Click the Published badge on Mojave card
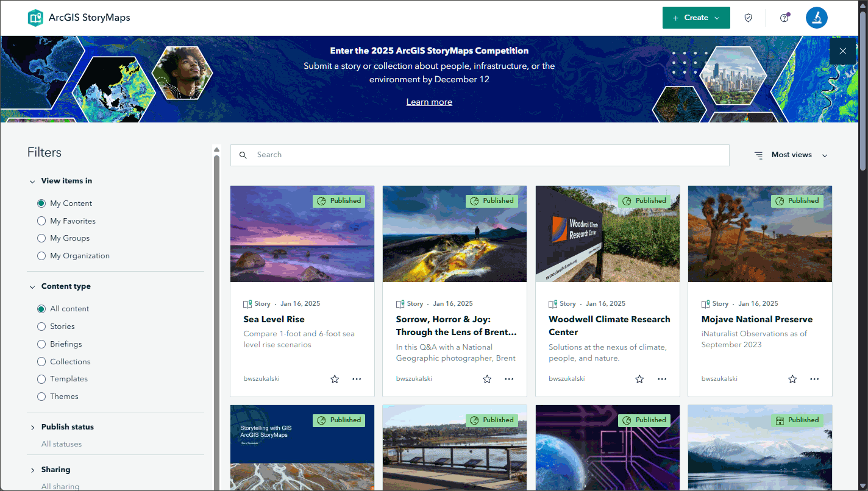This screenshot has height=491, width=868. coord(797,200)
